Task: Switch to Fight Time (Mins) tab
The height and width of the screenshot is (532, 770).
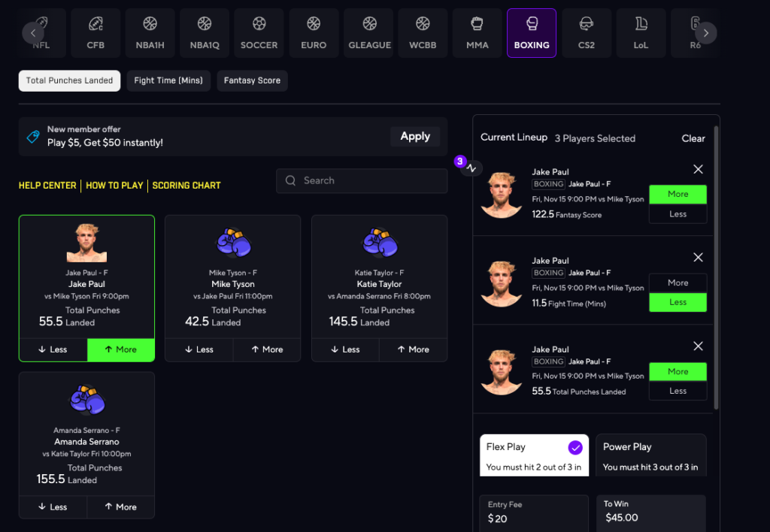Action: [x=168, y=80]
